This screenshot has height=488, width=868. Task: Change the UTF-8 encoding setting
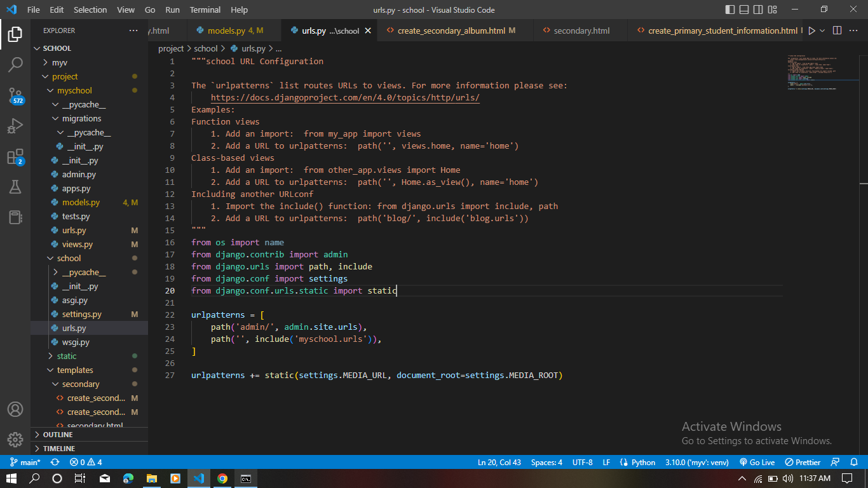coord(582,462)
